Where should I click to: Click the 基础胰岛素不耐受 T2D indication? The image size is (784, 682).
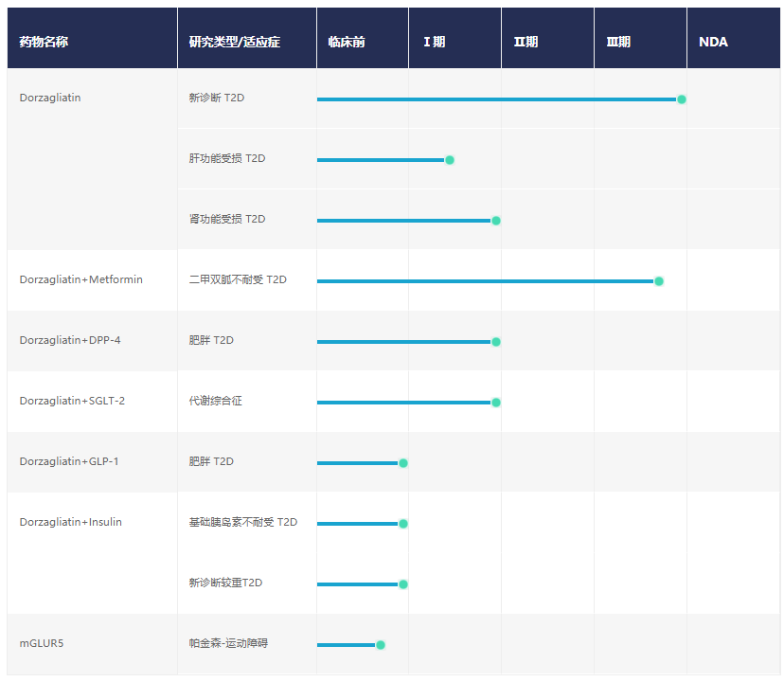click(243, 522)
